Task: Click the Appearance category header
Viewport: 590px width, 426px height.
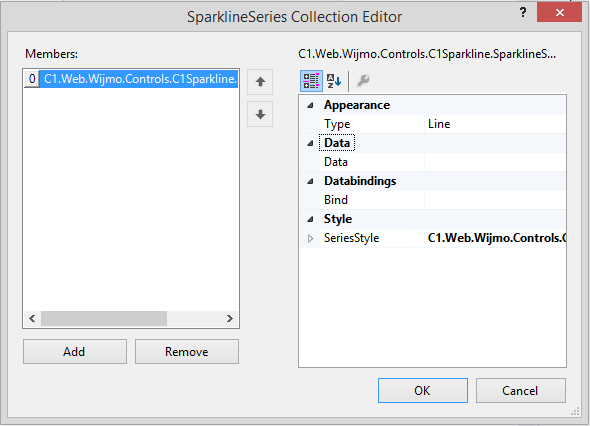Action: (357, 105)
